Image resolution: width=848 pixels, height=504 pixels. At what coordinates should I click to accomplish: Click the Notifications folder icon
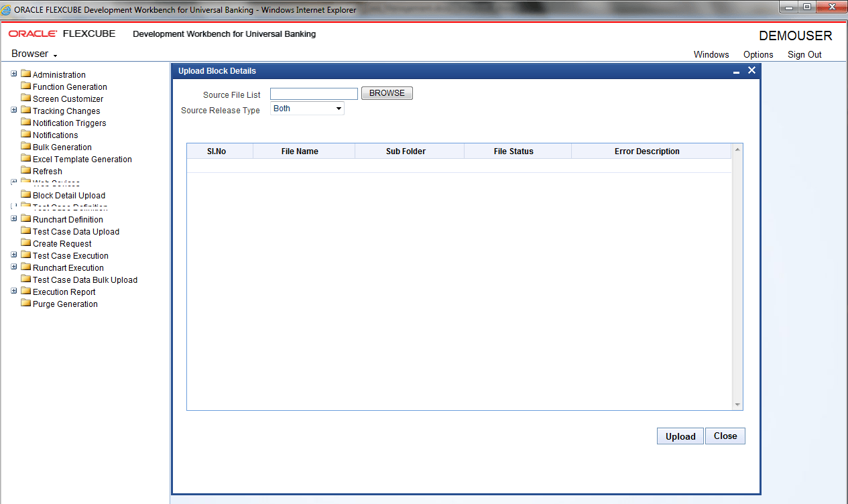tap(26, 135)
